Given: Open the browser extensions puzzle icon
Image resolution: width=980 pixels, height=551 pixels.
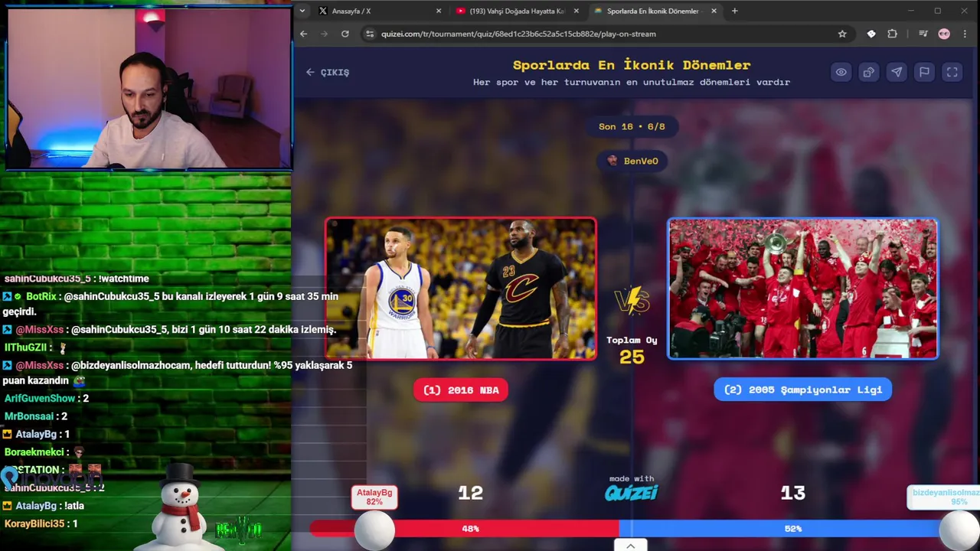Looking at the screenshot, I should (x=892, y=34).
